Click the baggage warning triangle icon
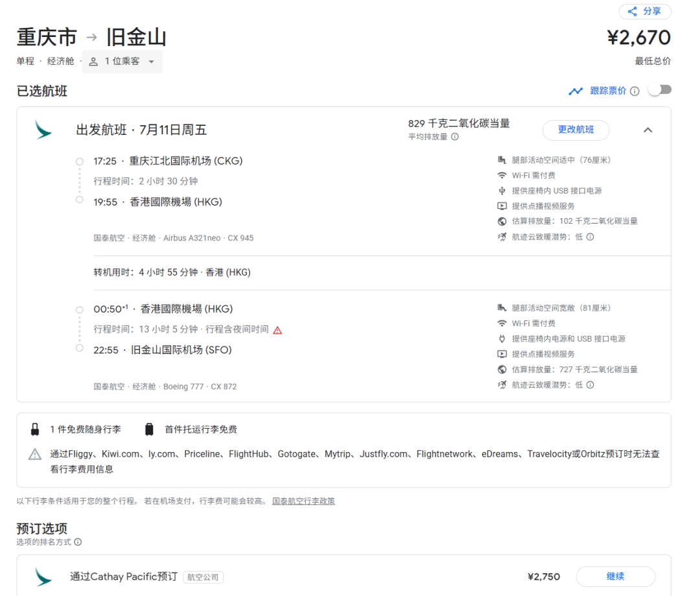 [x=35, y=455]
